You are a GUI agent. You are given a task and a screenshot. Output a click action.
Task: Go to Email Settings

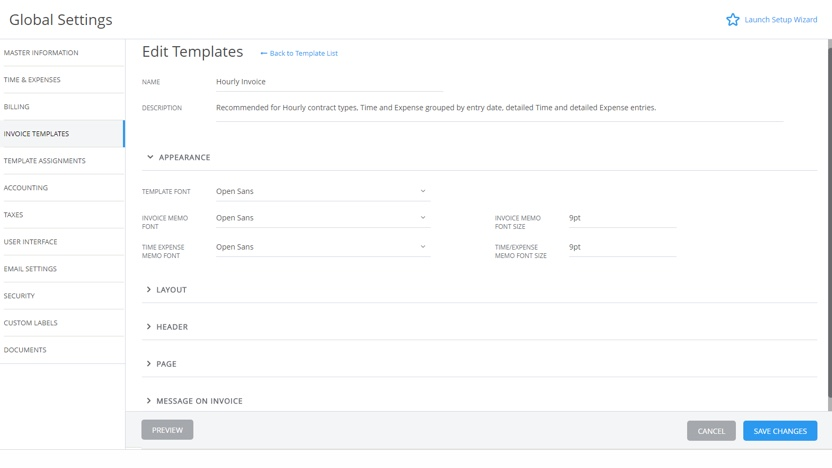(62, 269)
